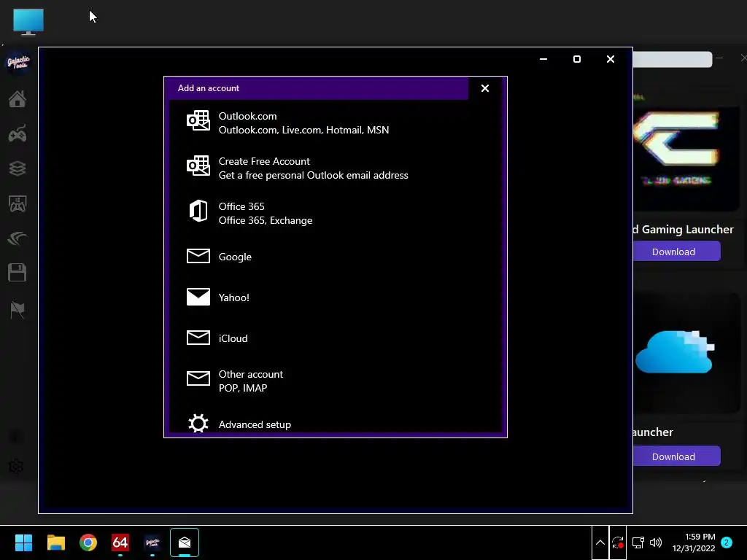Launch Google Chrome from taskbar
The width and height of the screenshot is (747, 560).
coord(88,542)
